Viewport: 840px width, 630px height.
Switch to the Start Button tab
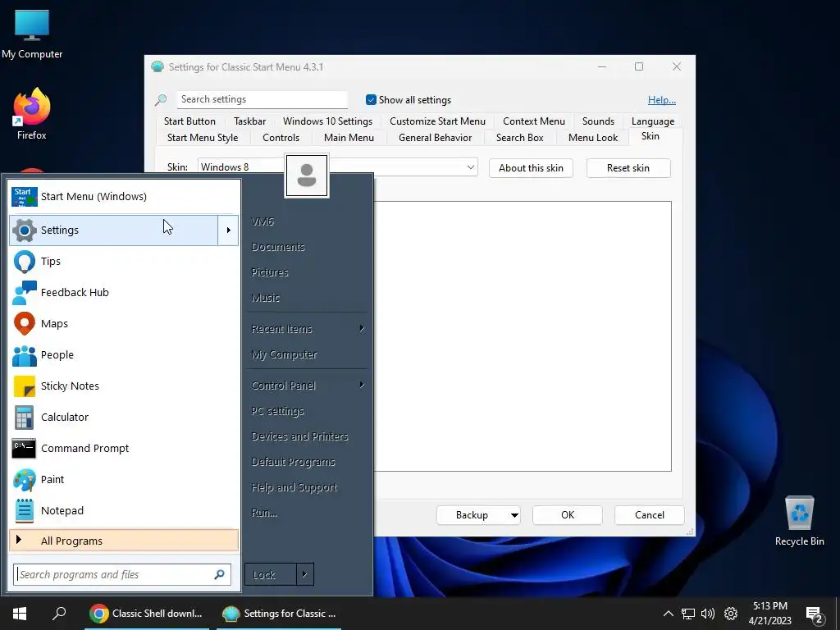189,121
